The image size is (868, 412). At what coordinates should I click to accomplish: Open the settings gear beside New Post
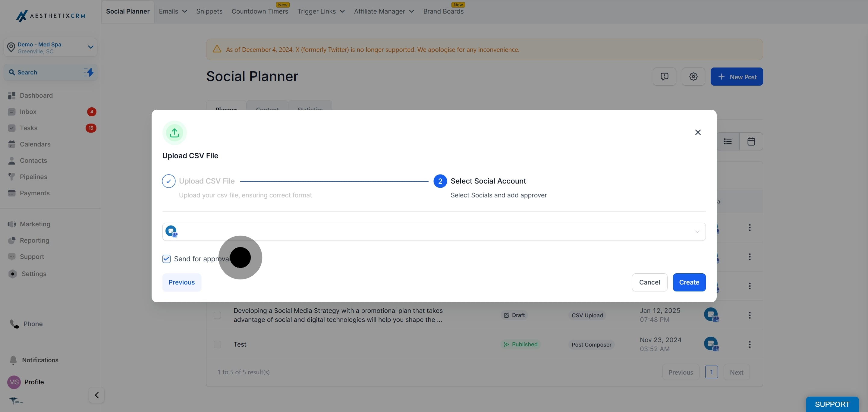coord(693,77)
